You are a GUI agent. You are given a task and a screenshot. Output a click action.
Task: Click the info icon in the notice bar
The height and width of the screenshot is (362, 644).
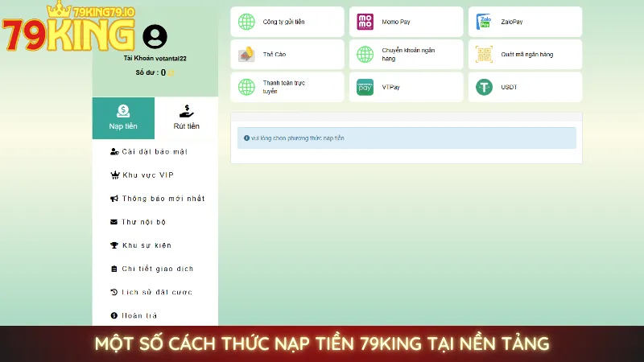tap(246, 138)
